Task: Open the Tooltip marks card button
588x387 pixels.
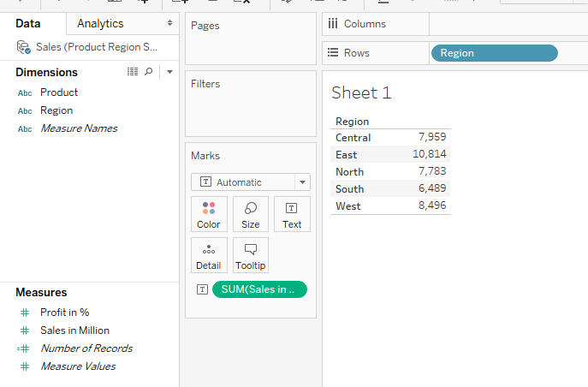Action: tap(251, 255)
